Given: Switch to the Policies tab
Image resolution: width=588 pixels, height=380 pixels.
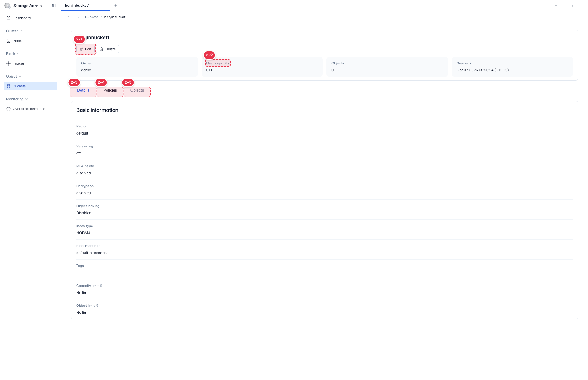Looking at the screenshot, I should point(110,90).
